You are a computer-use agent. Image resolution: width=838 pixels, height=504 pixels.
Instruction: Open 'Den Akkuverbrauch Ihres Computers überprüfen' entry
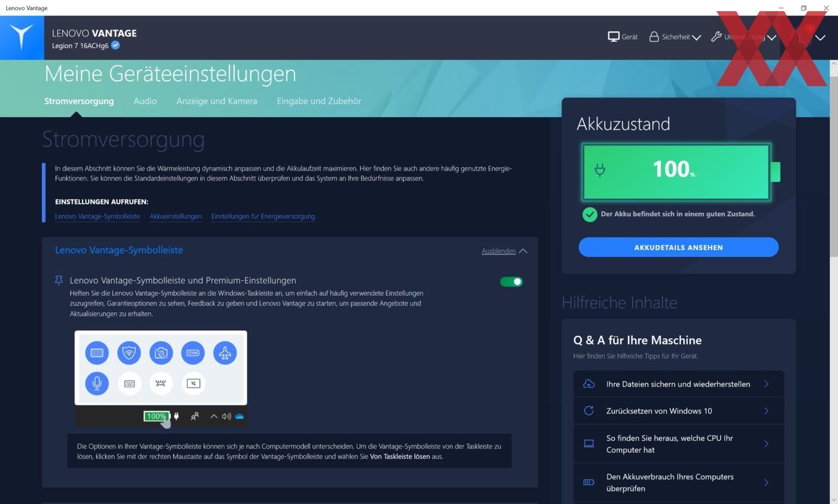point(678,482)
